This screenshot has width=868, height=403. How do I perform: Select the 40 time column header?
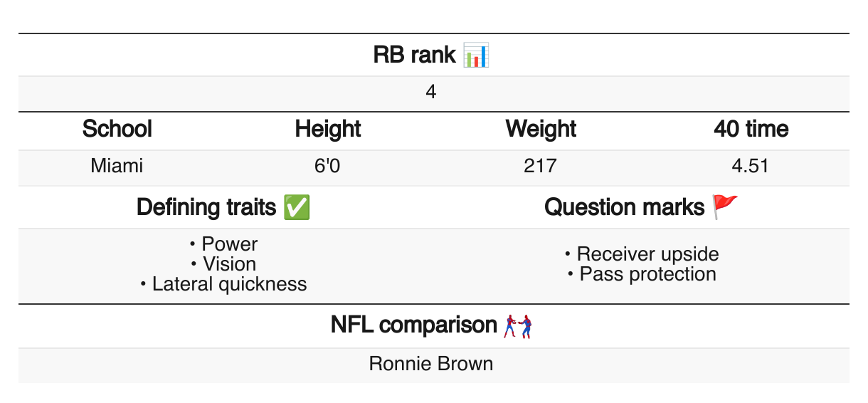pos(751,129)
